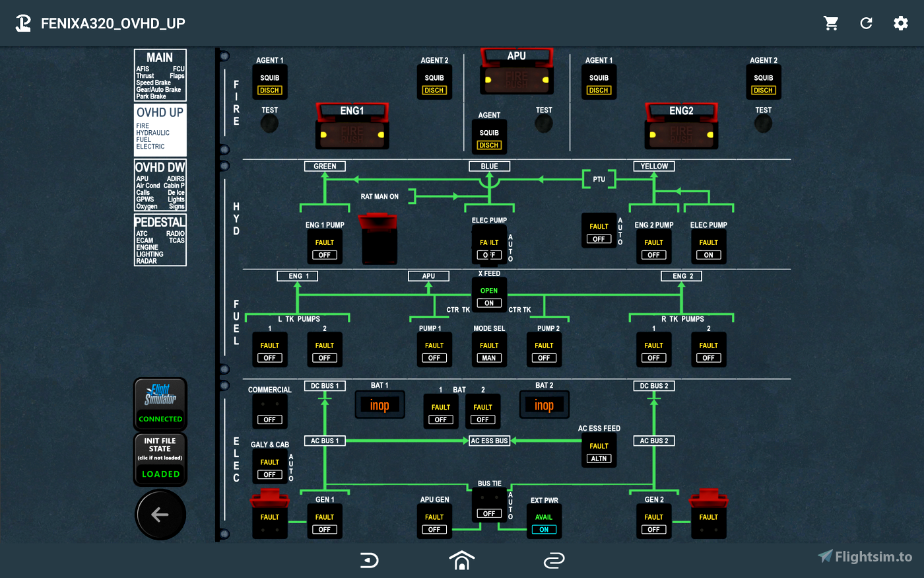Tap the home icon in bottom bar
Screen dimensions: 924x578
coord(462,560)
